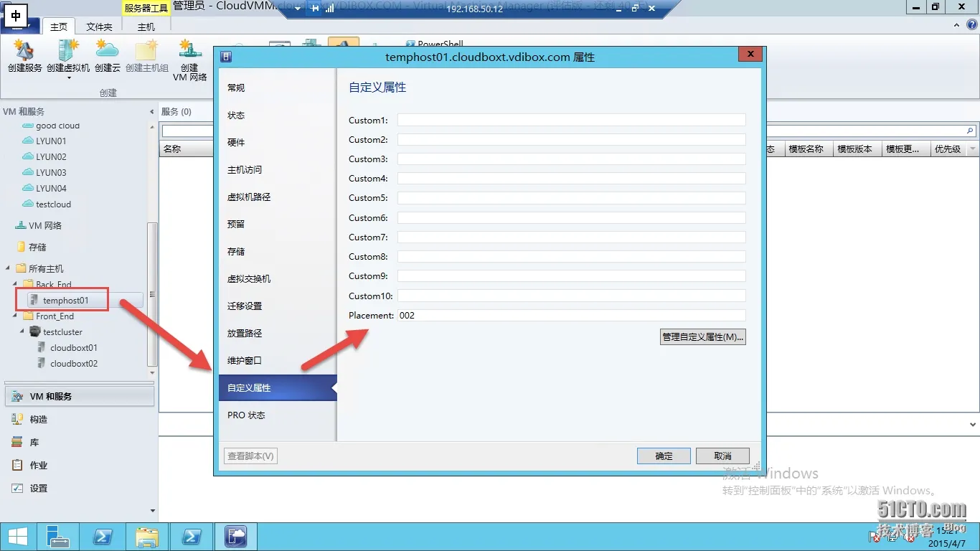Click the 确定 (OK) button
Image resolution: width=980 pixels, height=551 pixels.
click(x=664, y=456)
